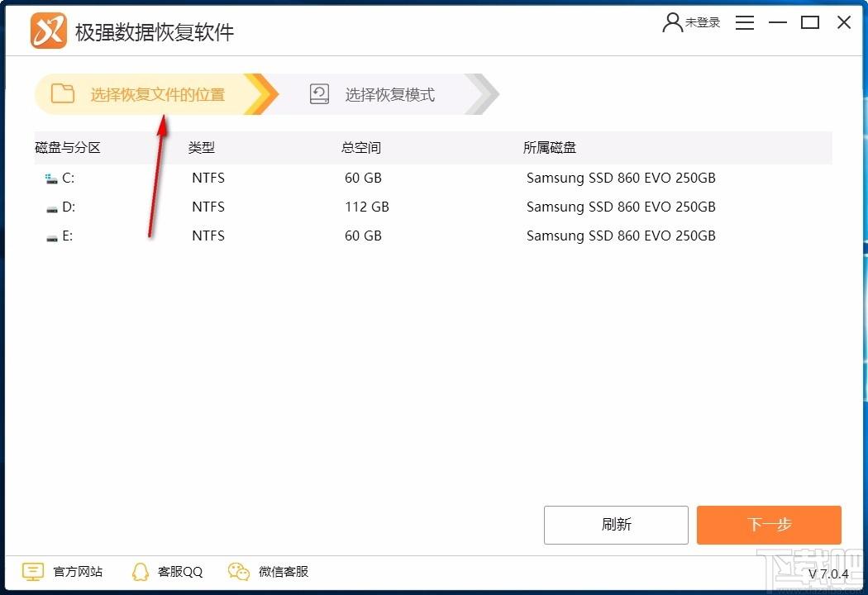Click the official website monitor icon
Image resolution: width=868 pixels, height=595 pixels.
click(33, 572)
